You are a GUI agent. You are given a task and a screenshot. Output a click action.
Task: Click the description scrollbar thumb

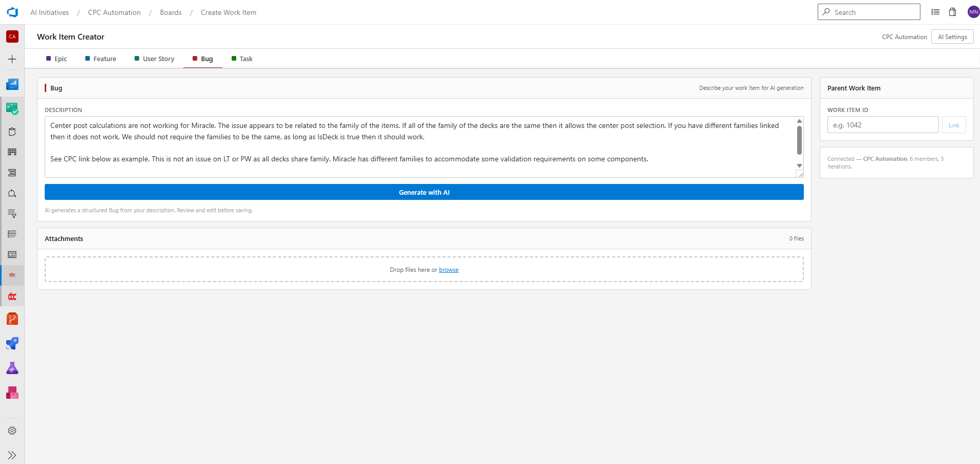799,140
